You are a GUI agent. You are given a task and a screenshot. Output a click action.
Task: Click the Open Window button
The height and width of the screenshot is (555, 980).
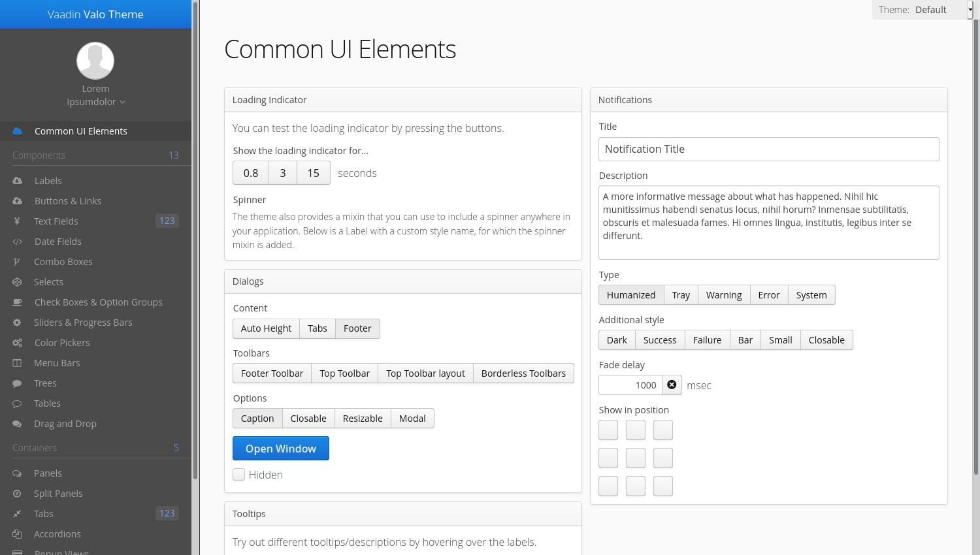click(281, 449)
